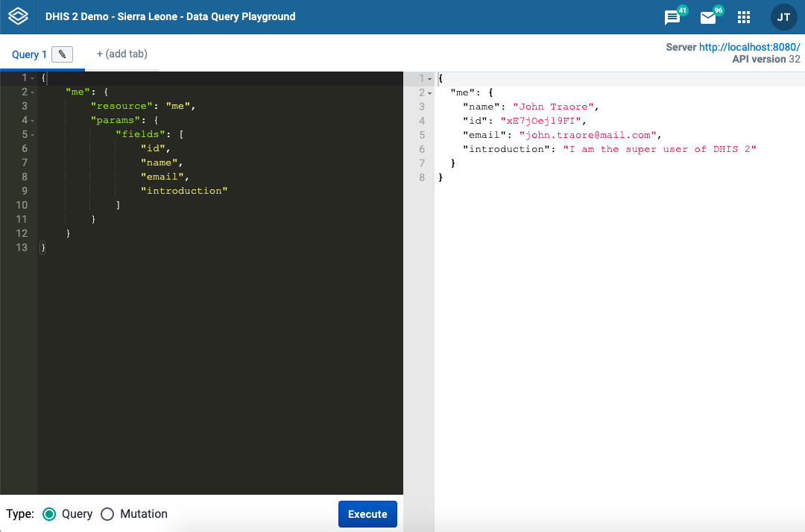Click the pencil icon to rename Query 1
Viewport: 805px width, 532px height.
(x=63, y=54)
